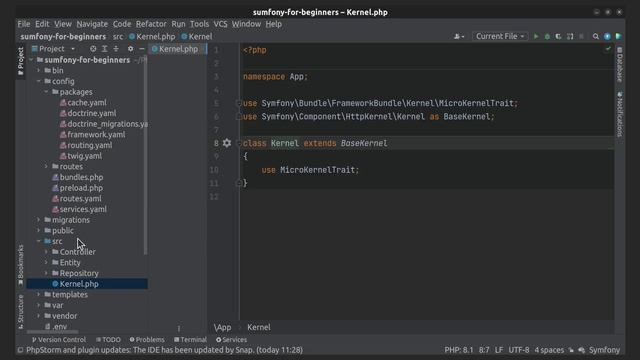Click the profiler icon in run toolbar
The image size is (640, 360).
[570, 36]
